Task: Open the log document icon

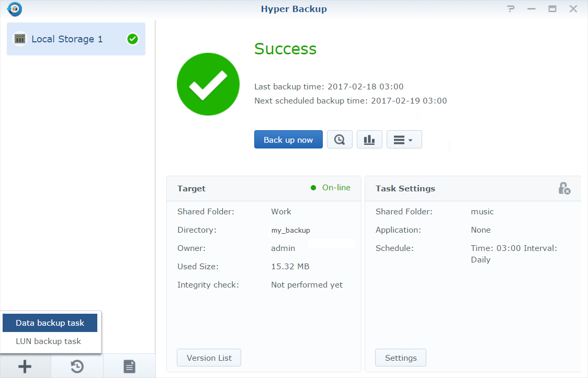Action: click(129, 366)
